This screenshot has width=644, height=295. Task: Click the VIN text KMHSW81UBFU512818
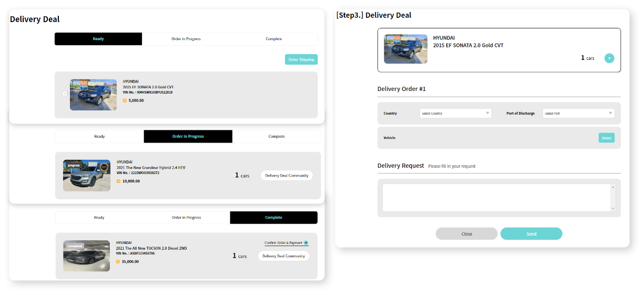pyautogui.click(x=155, y=93)
